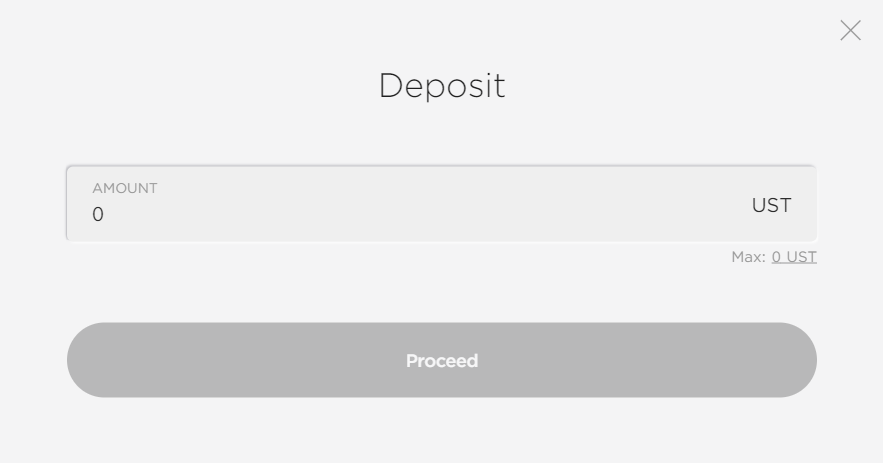Select the Max 0 UST link
This screenshot has height=463, width=883.
click(x=794, y=257)
